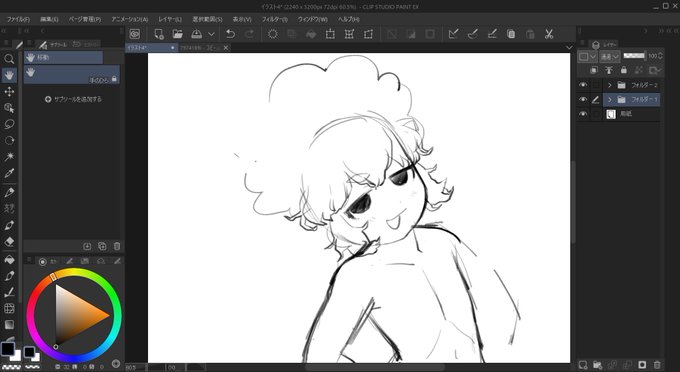The width and height of the screenshot is (680, 372).
Task: Open the アニメーション (Animation) menu
Action: tap(130, 20)
